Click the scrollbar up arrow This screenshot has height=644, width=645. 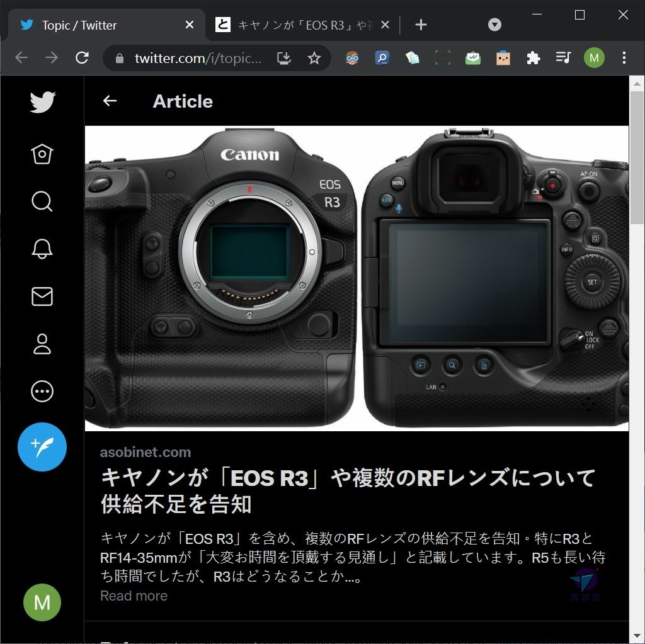pos(637,84)
